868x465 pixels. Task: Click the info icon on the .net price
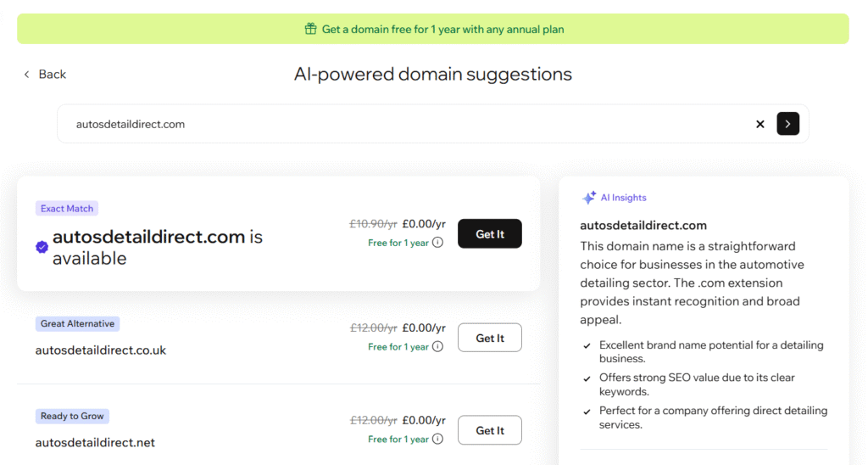point(437,439)
